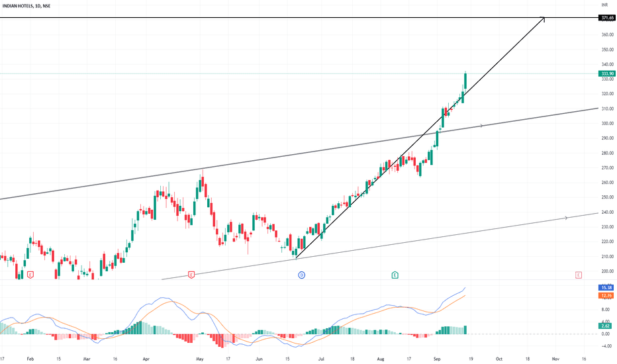
Task: Click the 240.00 price axis label
Action: click(x=608, y=212)
